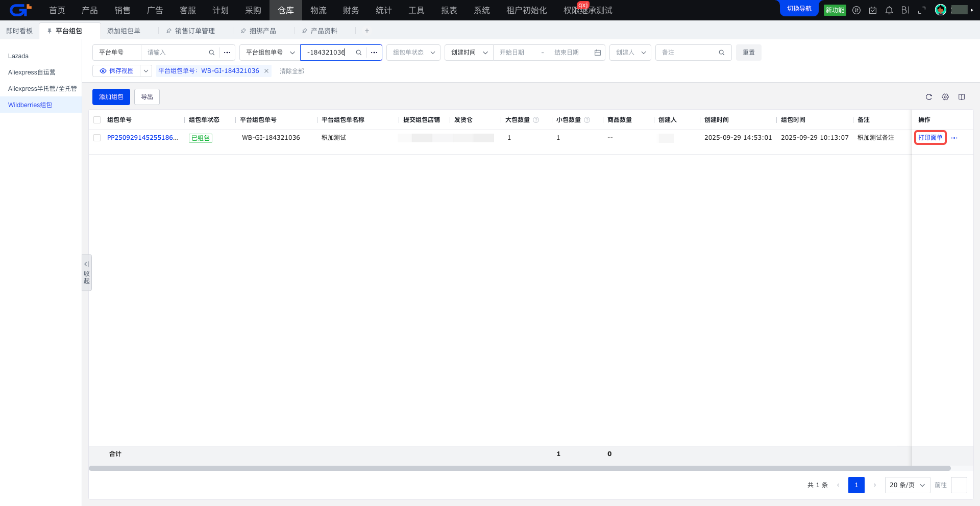The width and height of the screenshot is (980, 506).
Task: Select Wildberries组包 in the sidebar
Action: (41, 105)
